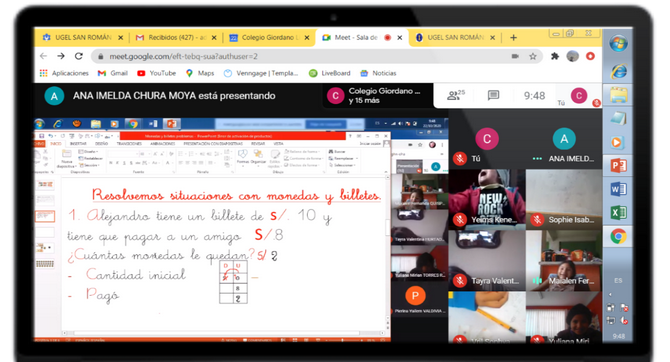Open the Meet chat icon
The width and height of the screenshot is (670, 362).
[x=493, y=95]
